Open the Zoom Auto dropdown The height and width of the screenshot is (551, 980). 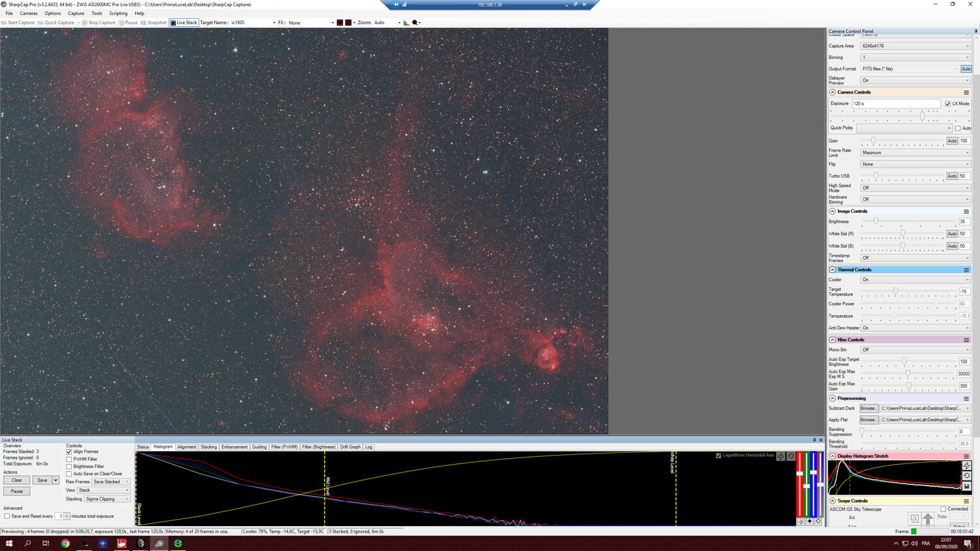click(x=387, y=22)
